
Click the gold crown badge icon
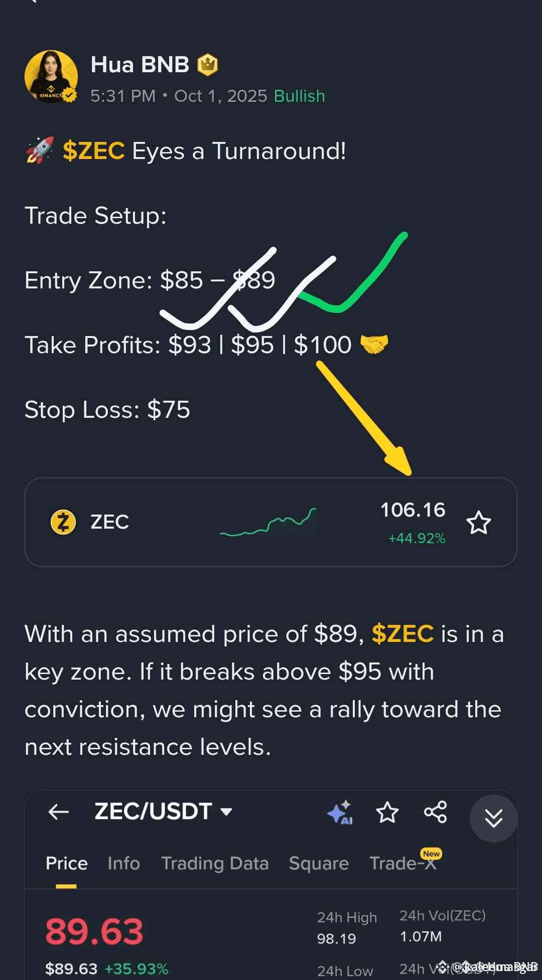click(207, 65)
